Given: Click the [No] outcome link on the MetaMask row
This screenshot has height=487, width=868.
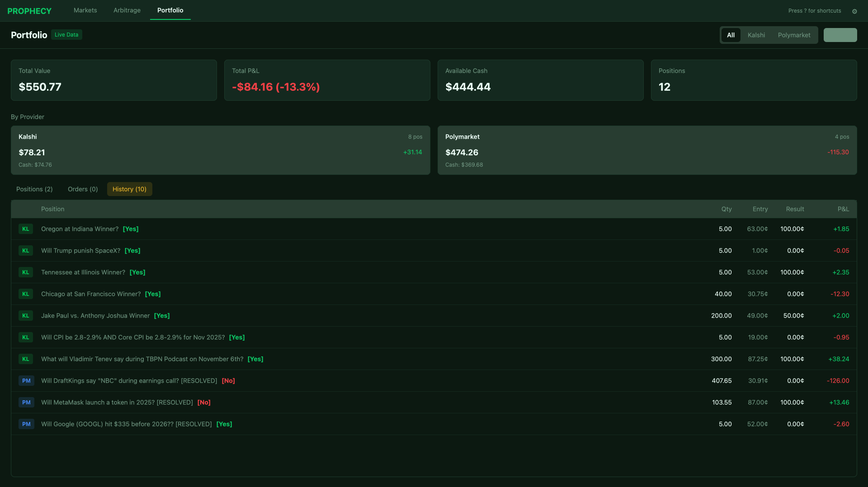Looking at the screenshot, I should pyautogui.click(x=204, y=402).
